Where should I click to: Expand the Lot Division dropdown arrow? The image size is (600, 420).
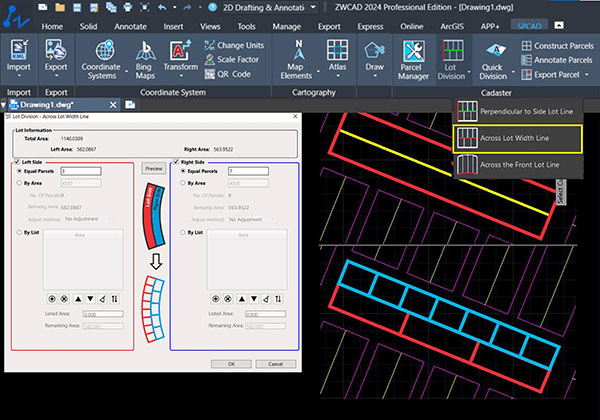coord(469,72)
